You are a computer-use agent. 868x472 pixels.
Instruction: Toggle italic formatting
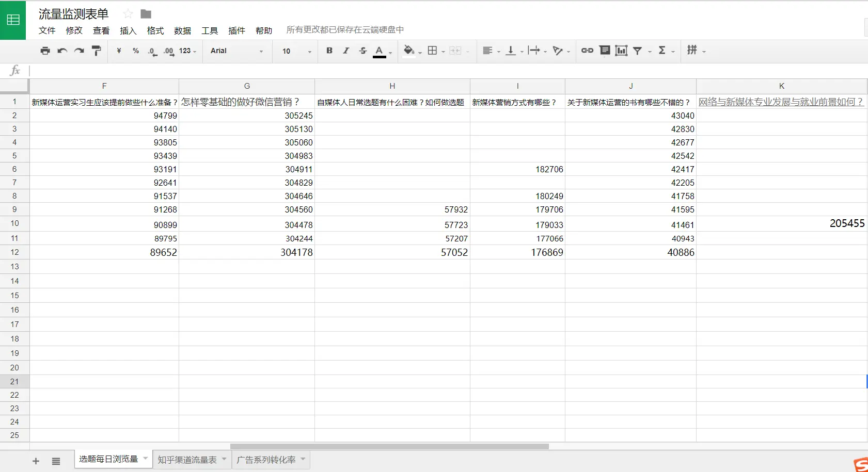coord(346,51)
